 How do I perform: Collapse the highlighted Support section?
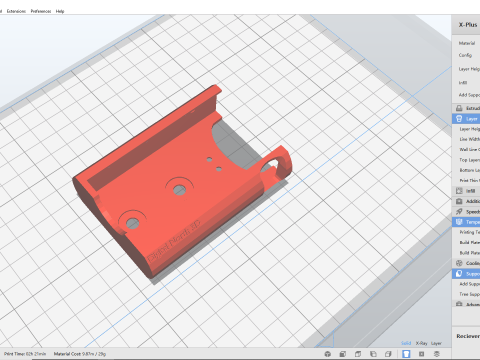click(x=466, y=274)
